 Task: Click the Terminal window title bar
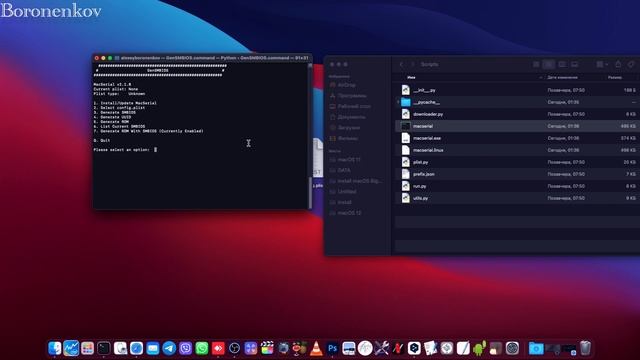pyautogui.click(x=202, y=58)
